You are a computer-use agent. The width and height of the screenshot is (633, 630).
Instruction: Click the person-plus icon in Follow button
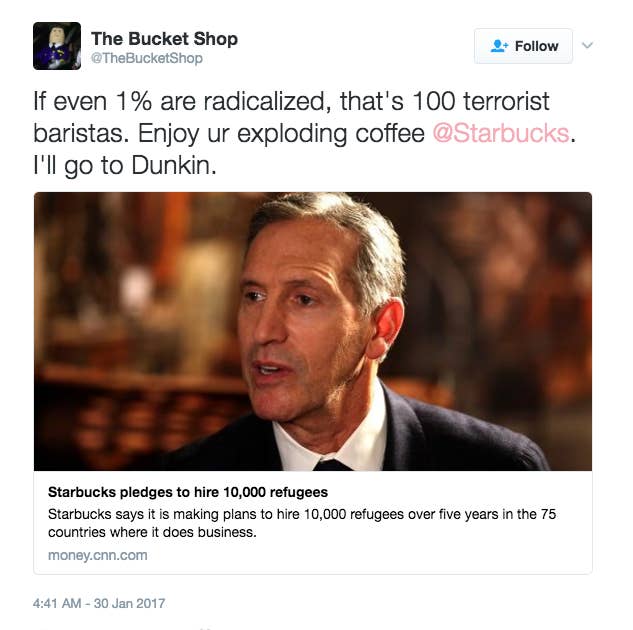click(x=499, y=46)
